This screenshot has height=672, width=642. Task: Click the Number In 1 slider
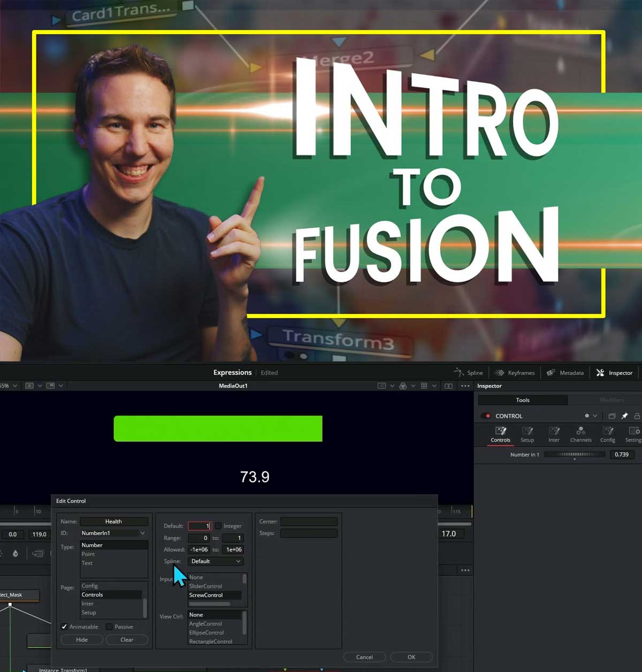[x=575, y=454]
